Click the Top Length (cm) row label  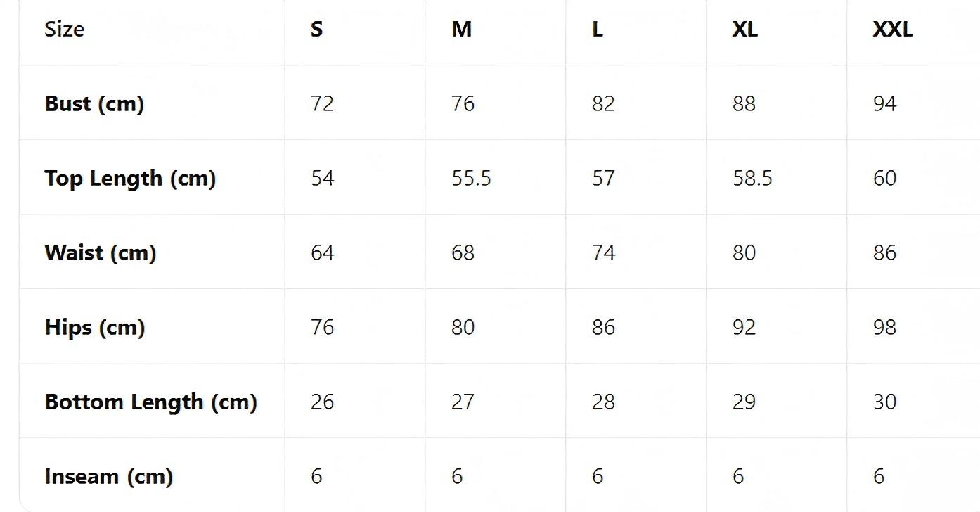tap(130, 179)
